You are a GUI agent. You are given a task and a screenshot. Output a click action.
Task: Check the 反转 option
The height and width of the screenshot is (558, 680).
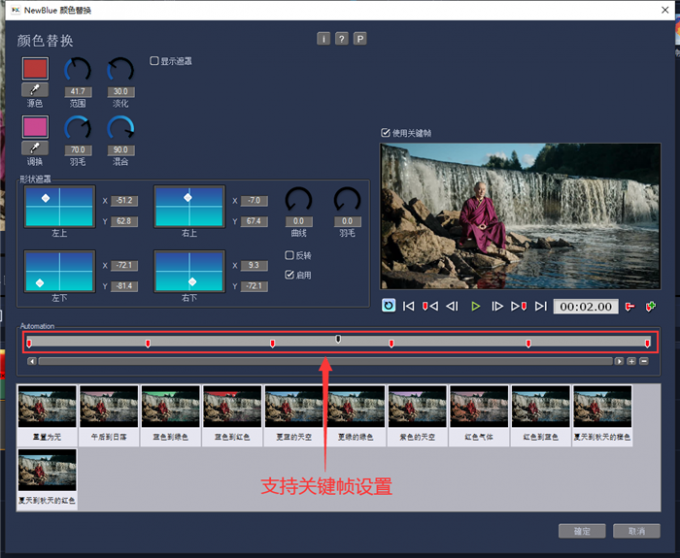point(290,256)
